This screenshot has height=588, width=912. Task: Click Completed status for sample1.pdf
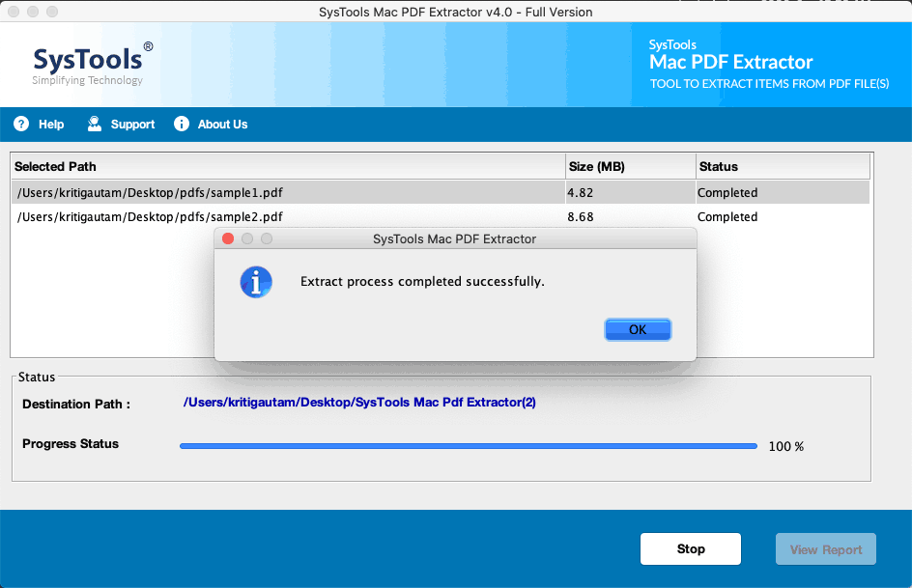click(727, 193)
